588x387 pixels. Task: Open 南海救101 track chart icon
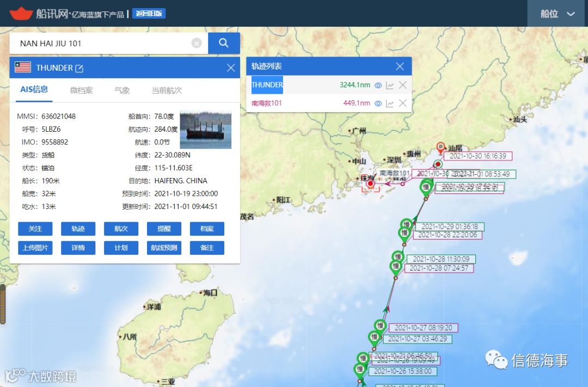pos(390,103)
